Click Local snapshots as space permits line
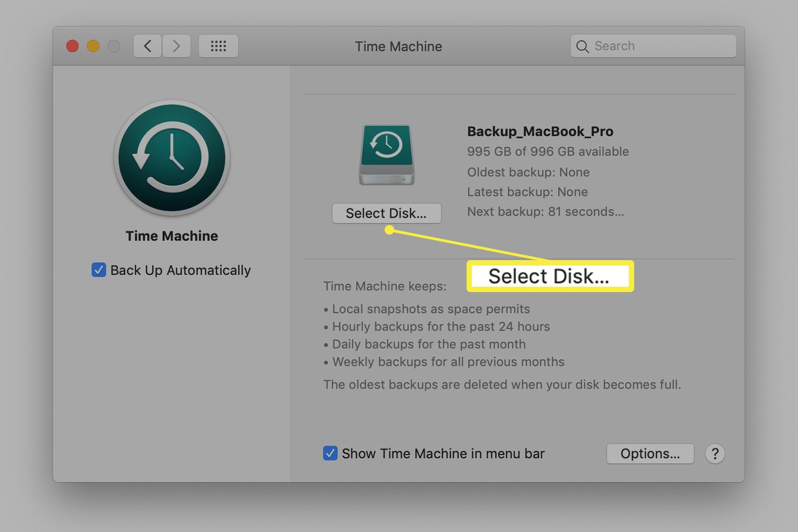Screen dimensions: 798x532 click(x=427, y=309)
